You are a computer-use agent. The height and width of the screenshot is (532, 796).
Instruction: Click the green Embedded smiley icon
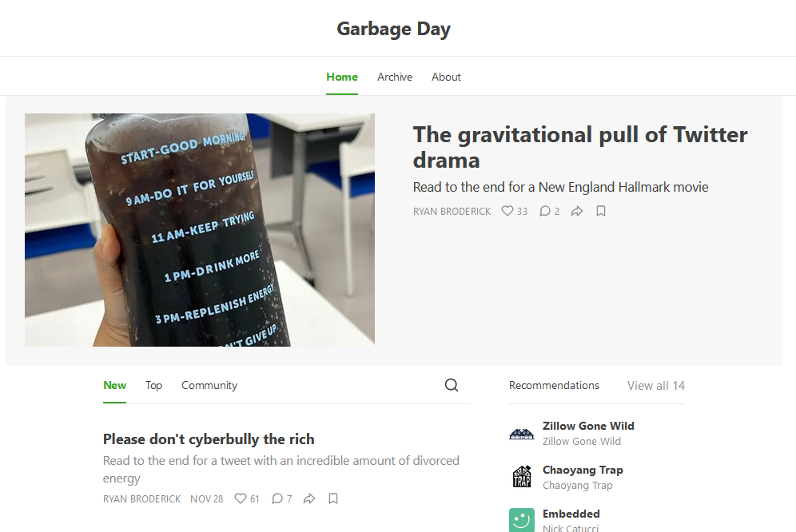[521, 520]
